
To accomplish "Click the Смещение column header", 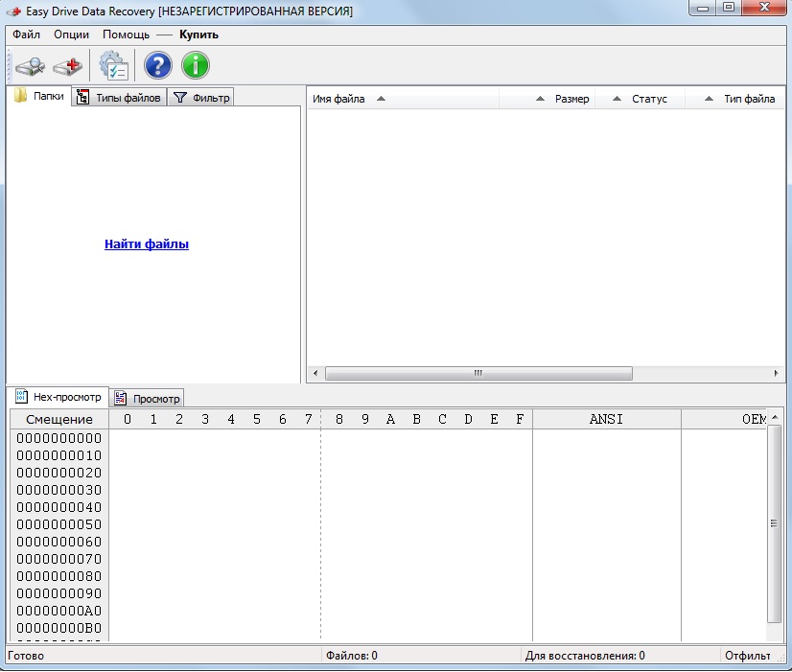I will 59,419.
